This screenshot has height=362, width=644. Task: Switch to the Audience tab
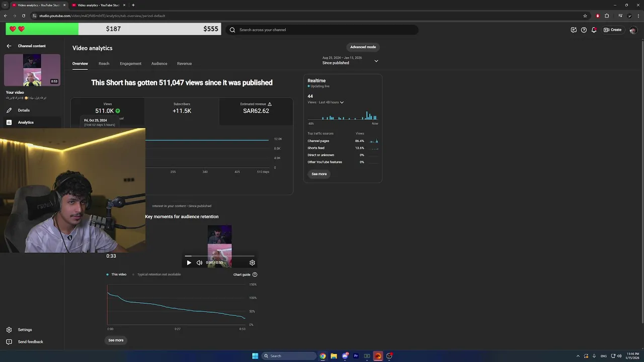159,63
